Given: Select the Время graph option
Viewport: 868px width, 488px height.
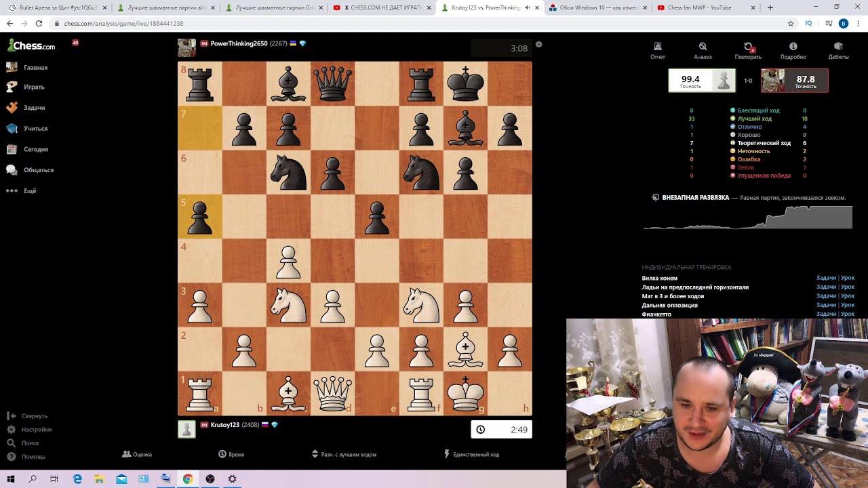Looking at the screenshot, I should [x=231, y=454].
